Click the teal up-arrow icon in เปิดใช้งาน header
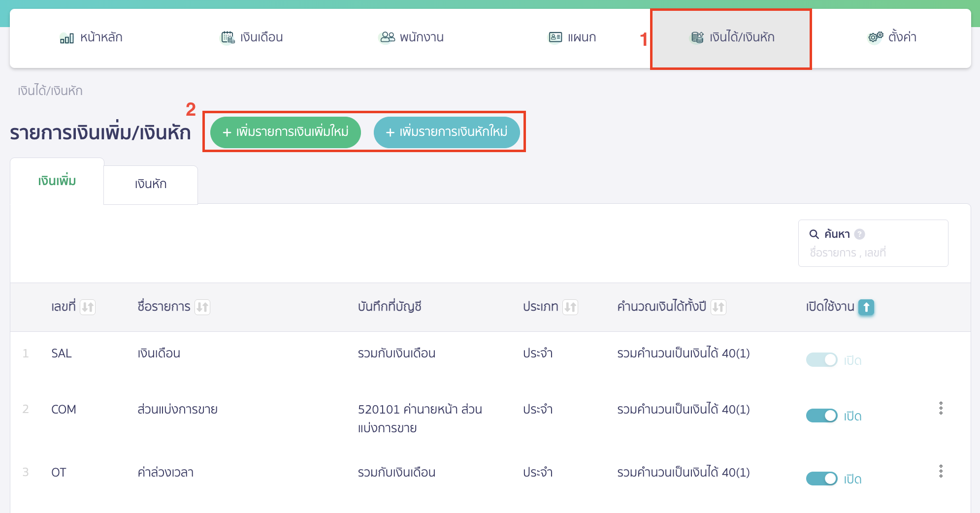 866,307
